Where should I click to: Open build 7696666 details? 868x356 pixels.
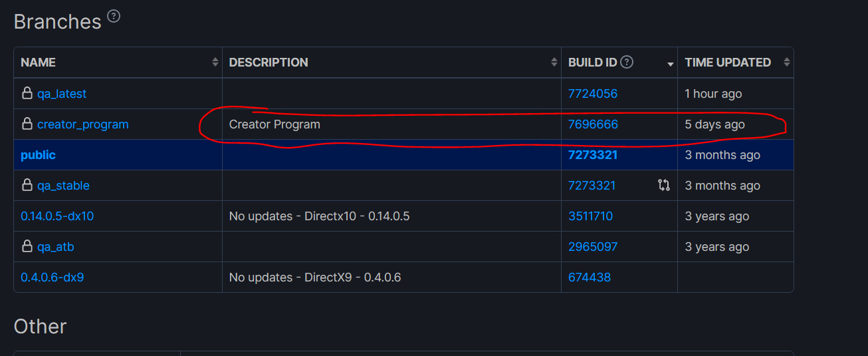coord(593,124)
